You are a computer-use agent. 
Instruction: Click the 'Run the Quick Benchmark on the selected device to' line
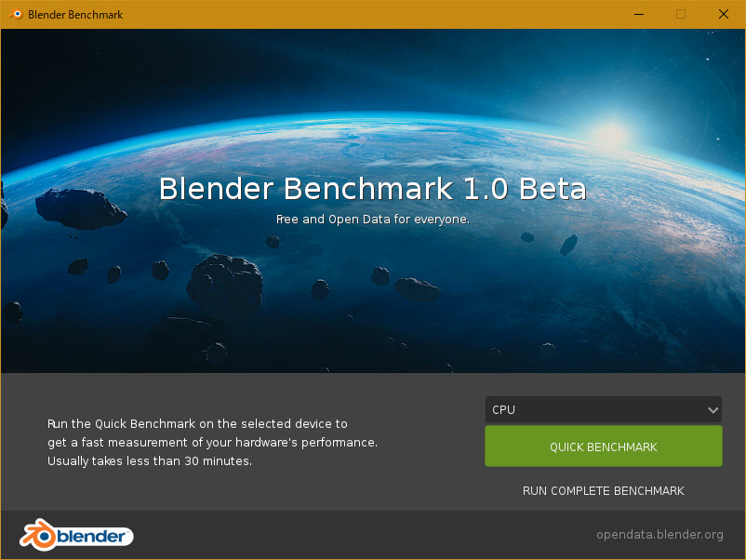point(197,424)
